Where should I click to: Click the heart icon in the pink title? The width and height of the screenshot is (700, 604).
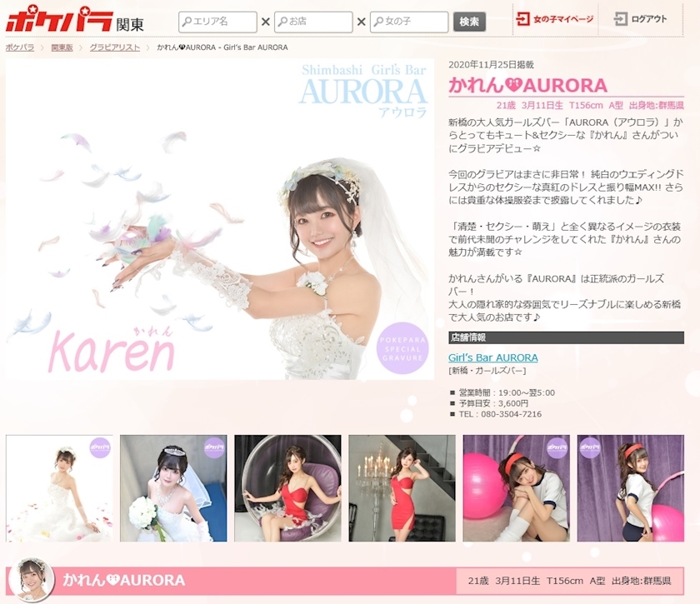point(513,85)
